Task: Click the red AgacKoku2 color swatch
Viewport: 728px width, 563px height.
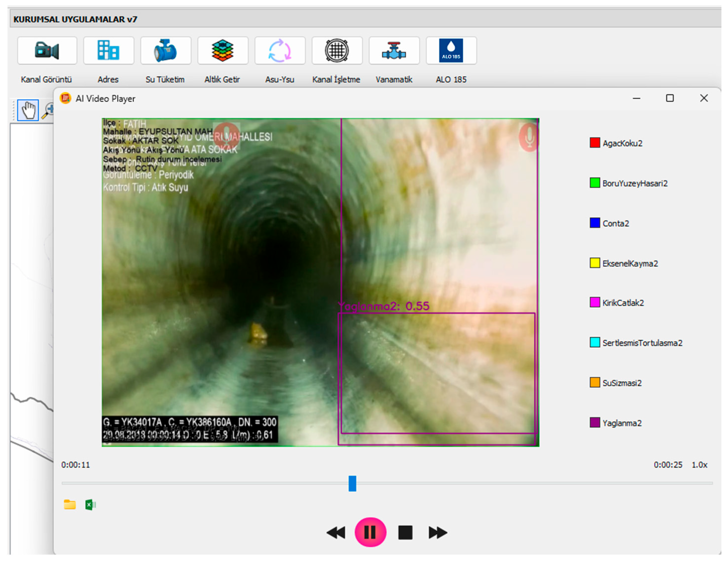Action: tap(595, 143)
